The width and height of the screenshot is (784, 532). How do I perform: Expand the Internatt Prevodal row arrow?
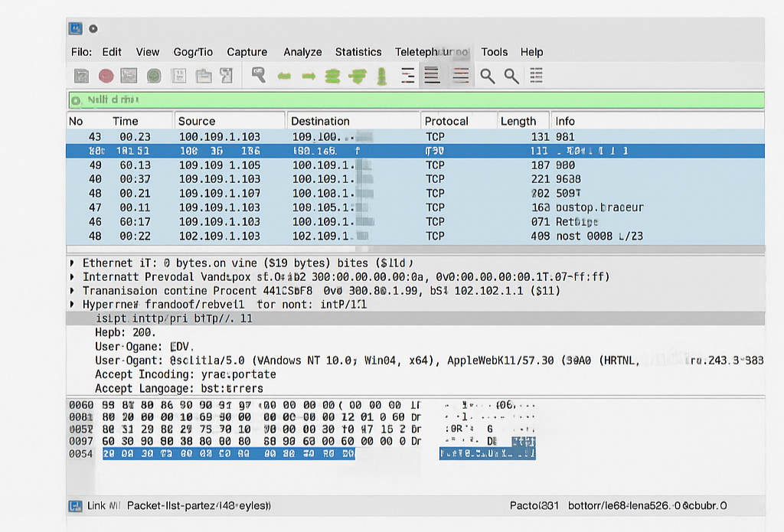pyautogui.click(x=73, y=277)
